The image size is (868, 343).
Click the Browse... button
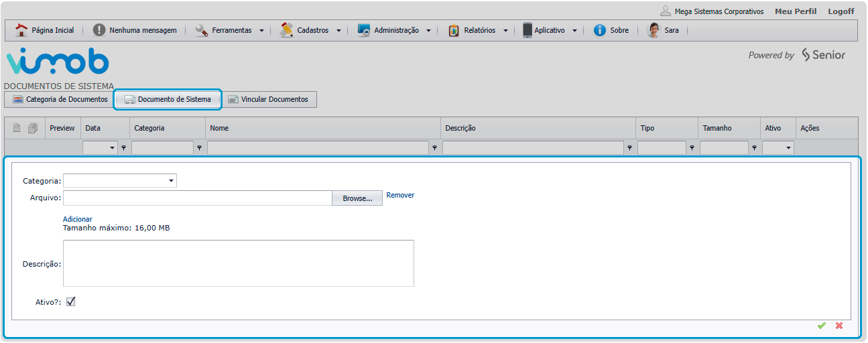357,198
